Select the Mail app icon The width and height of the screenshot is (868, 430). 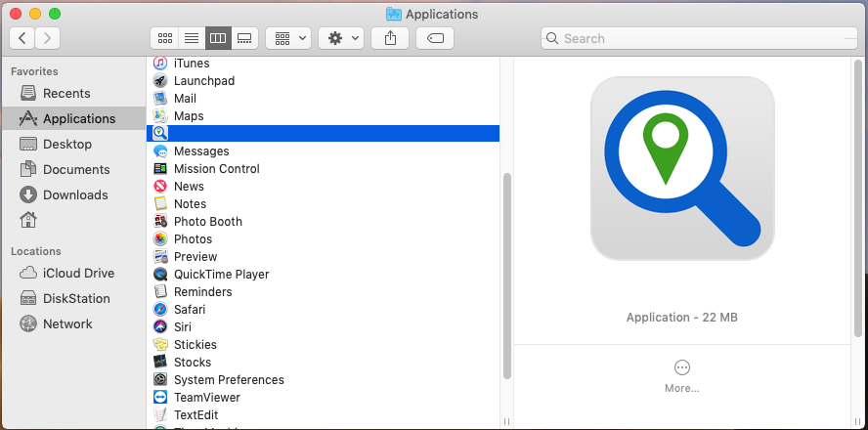tap(160, 99)
